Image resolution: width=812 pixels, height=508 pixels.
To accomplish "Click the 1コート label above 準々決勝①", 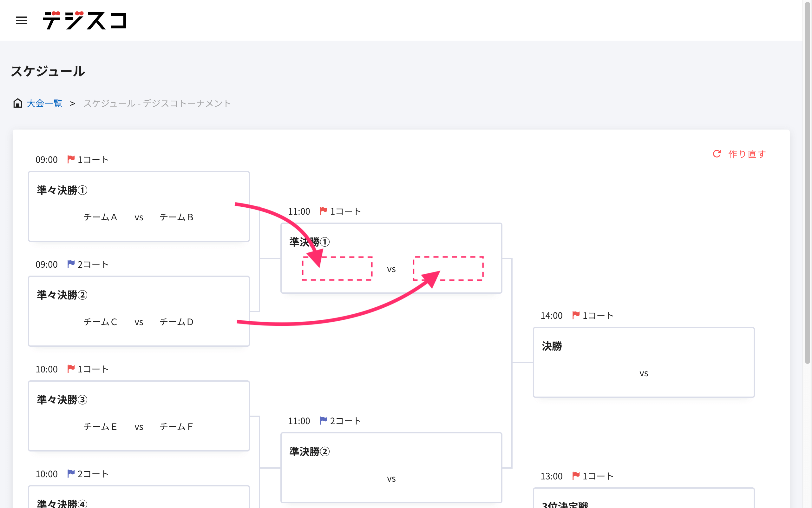I will click(x=93, y=160).
